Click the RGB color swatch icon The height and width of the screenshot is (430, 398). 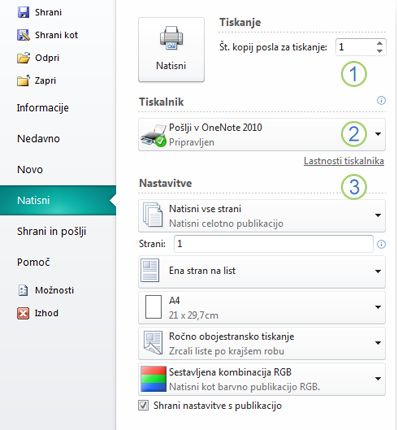click(x=153, y=379)
